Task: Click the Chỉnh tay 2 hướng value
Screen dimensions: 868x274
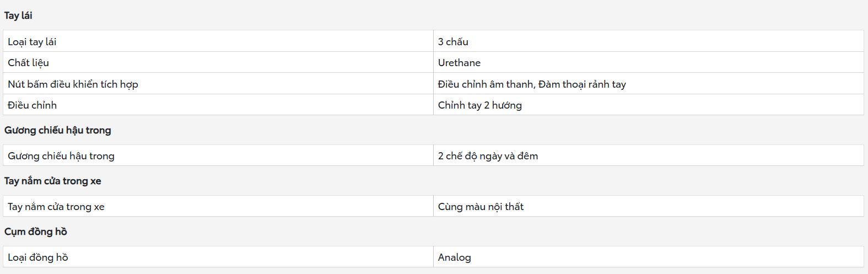Action: tap(480, 105)
